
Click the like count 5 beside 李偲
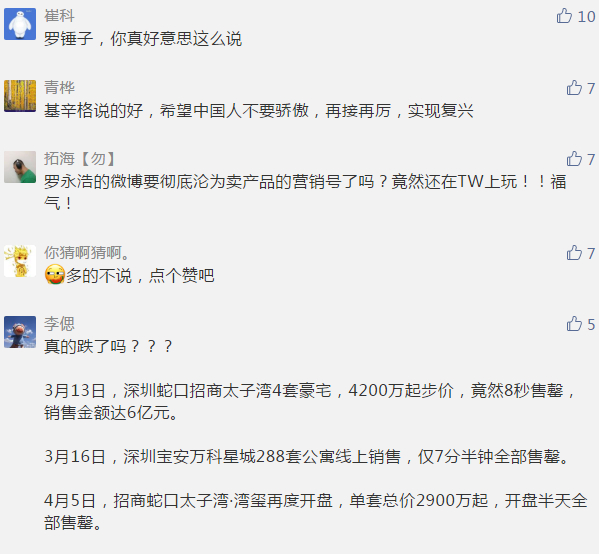click(591, 324)
